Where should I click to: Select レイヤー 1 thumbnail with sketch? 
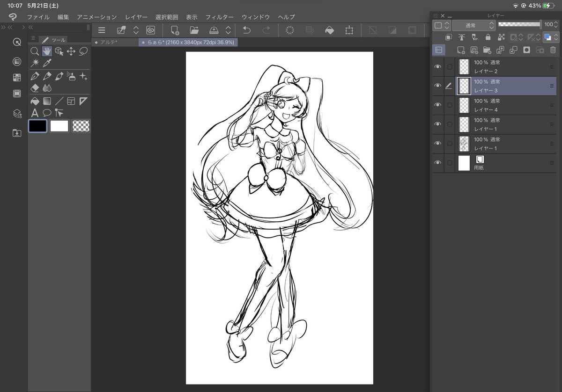464,144
